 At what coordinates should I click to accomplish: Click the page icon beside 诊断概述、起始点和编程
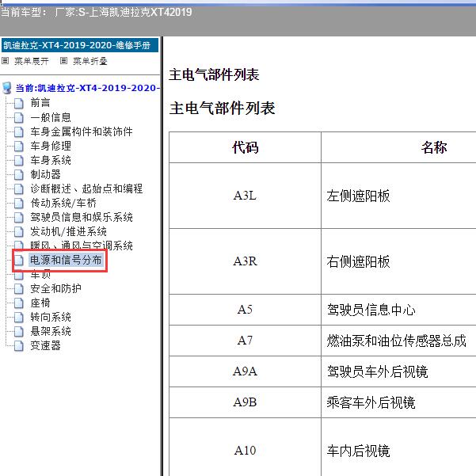click(x=19, y=188)
